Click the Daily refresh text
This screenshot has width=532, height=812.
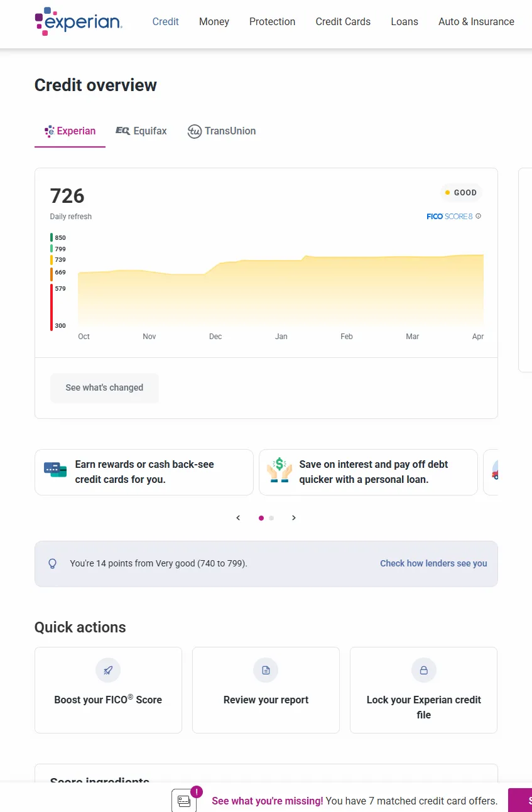click(71, 217)
